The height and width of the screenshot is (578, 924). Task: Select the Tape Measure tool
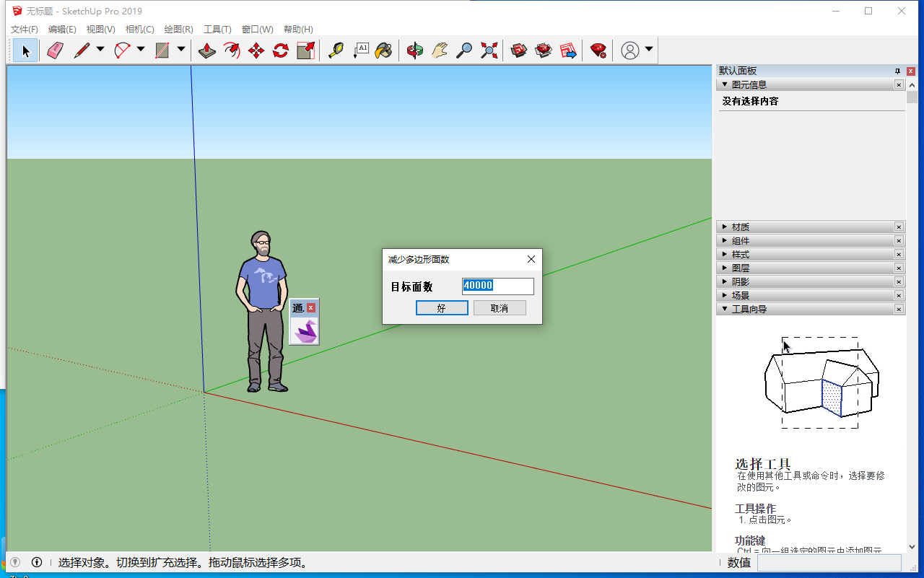coord(336,51)
